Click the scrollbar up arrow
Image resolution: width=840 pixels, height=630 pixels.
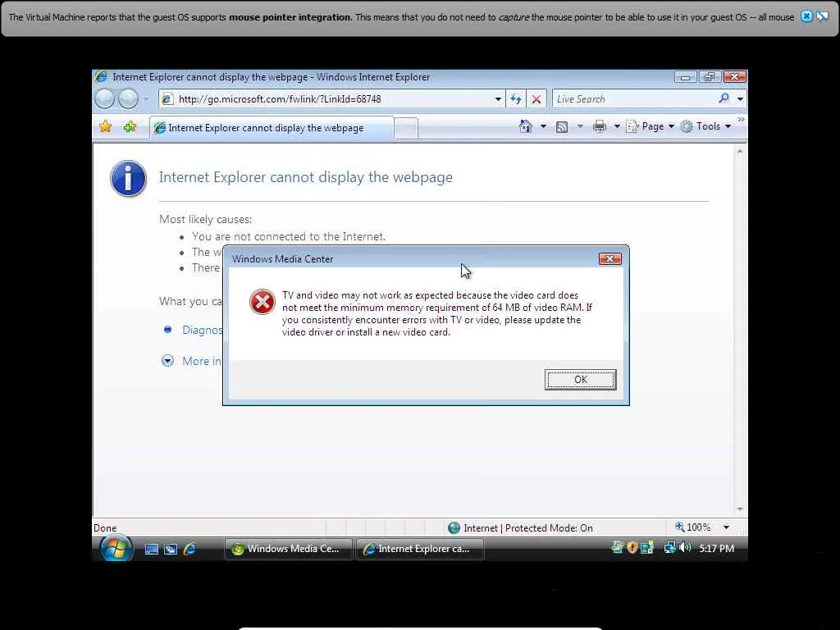point(740,152)
